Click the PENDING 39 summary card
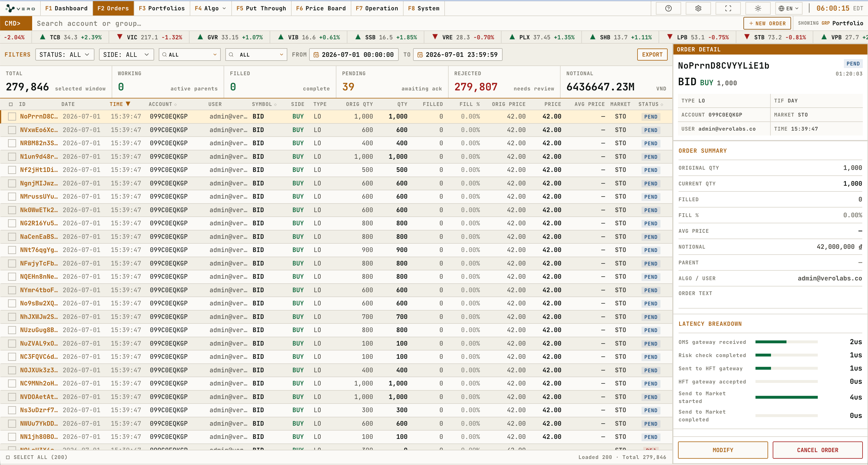The width and height of the screenshot is (868, 465). 392,82
